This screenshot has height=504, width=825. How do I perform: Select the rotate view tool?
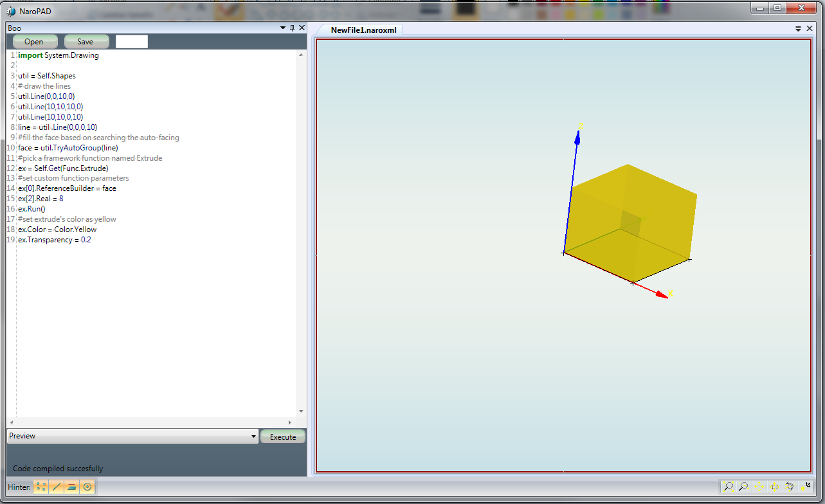[790, 487]
